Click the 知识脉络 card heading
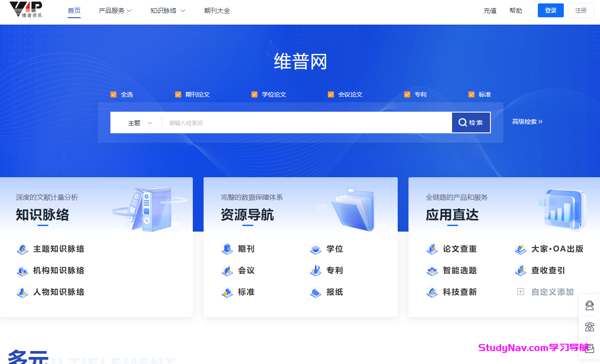The height and width of the screenshot is (364, 600). tap(42, 215)
